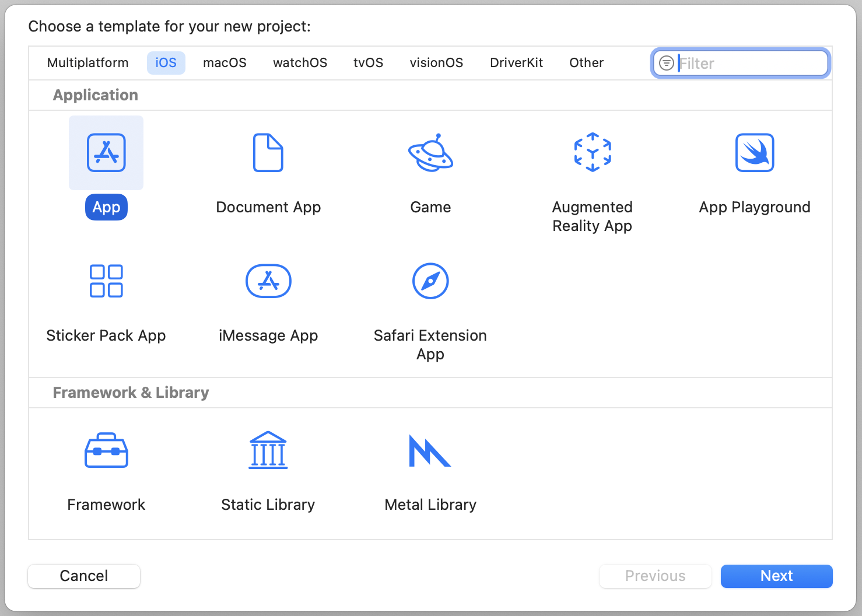Image resolution: width=862 pixels, height=616 pixels.
Task: Go to the tvOS tab
Action: coord(368,63)
